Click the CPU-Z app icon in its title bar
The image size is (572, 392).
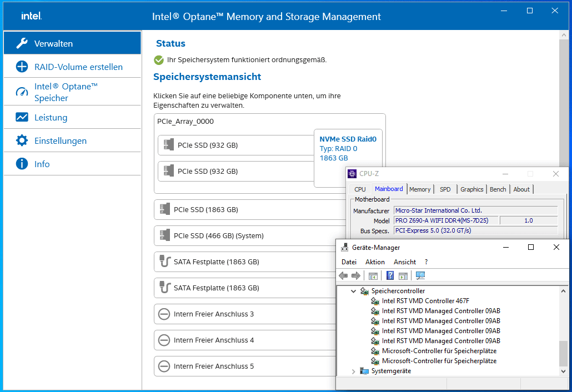pyautogui.click(x=352, y=174)
